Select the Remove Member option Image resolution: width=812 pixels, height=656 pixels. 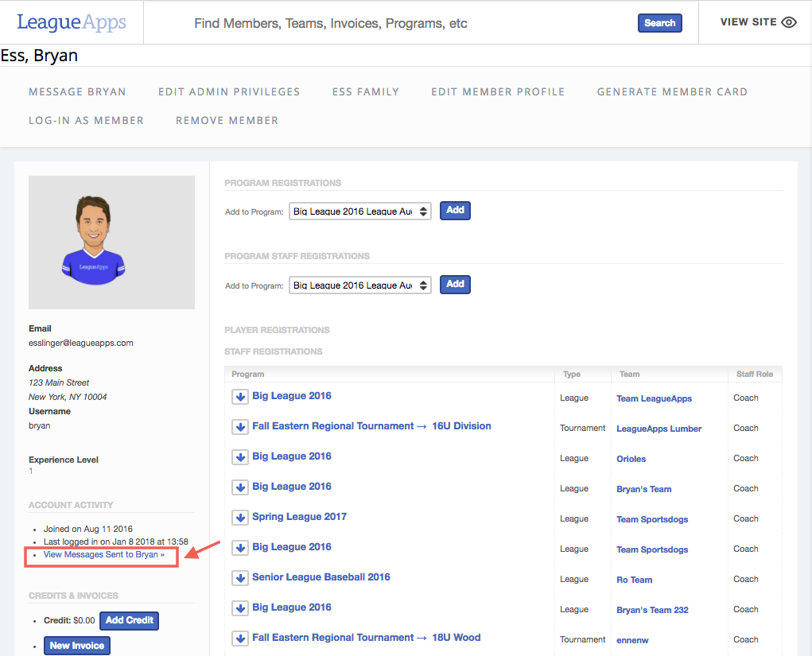(x=227, y=121)
